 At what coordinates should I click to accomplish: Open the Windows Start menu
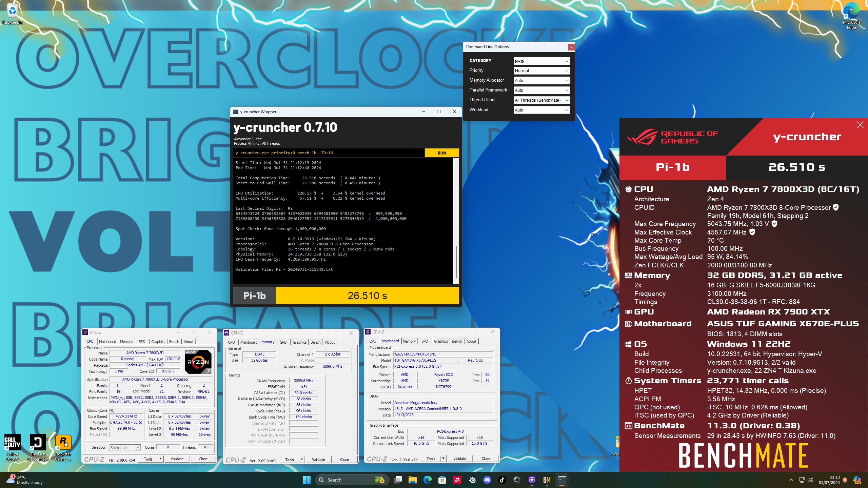coord(307,480)
